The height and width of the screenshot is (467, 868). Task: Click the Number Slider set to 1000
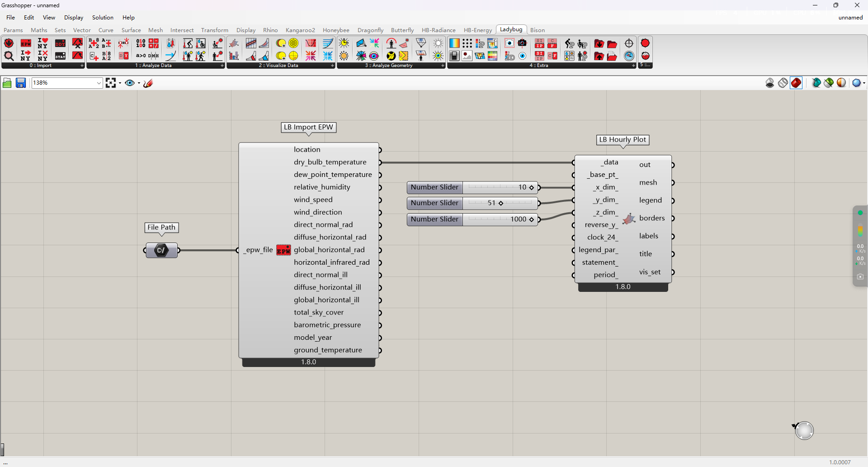[472, 219]
